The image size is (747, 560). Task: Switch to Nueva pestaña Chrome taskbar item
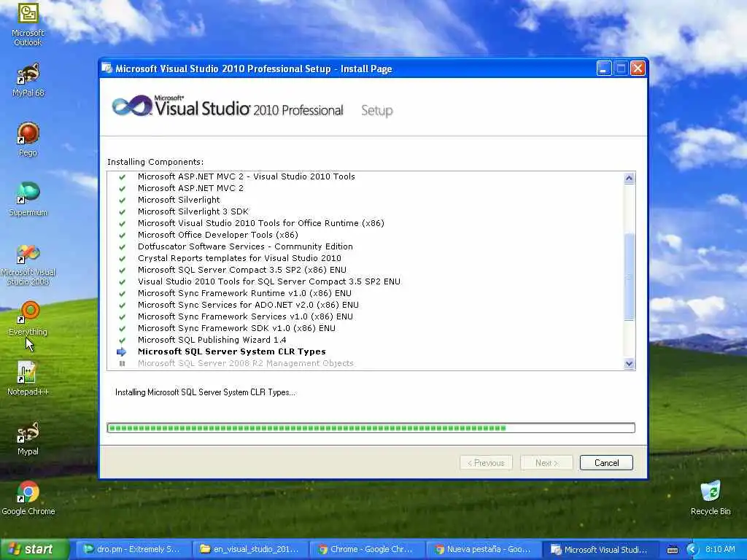click(483, 550)
